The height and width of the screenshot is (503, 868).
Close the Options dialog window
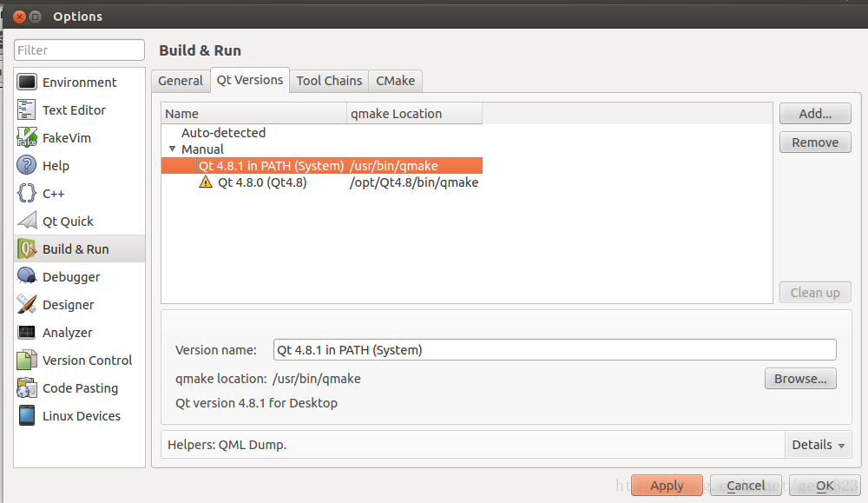pyautogui.click(x=19, y=17)
